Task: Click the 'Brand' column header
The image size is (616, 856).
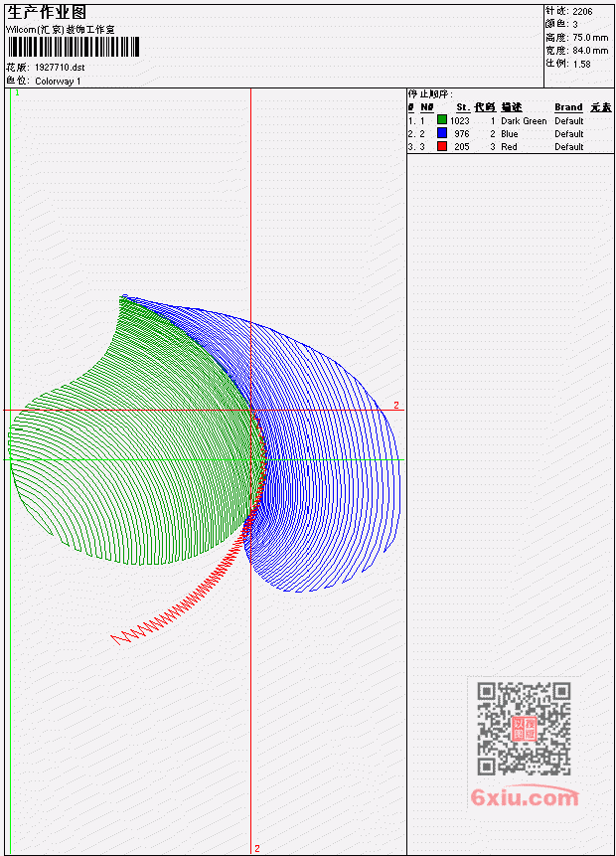Action: (x=568, y=107)
